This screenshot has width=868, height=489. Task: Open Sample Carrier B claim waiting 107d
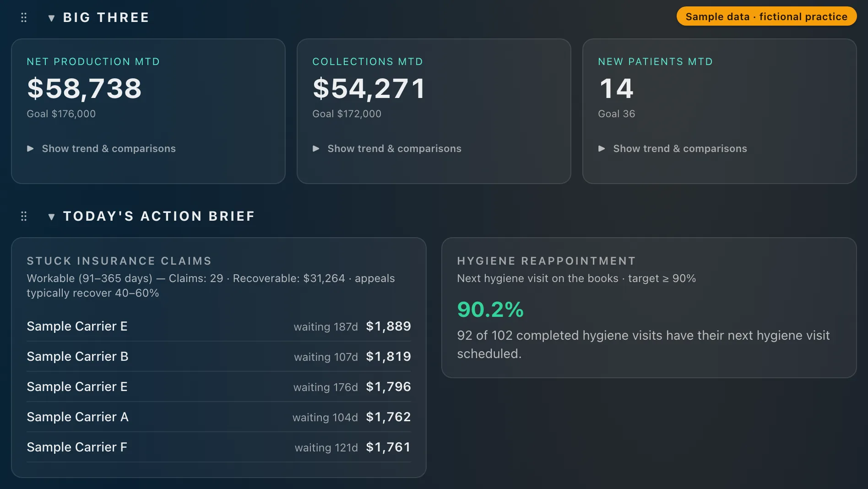[x=219, y=356]
